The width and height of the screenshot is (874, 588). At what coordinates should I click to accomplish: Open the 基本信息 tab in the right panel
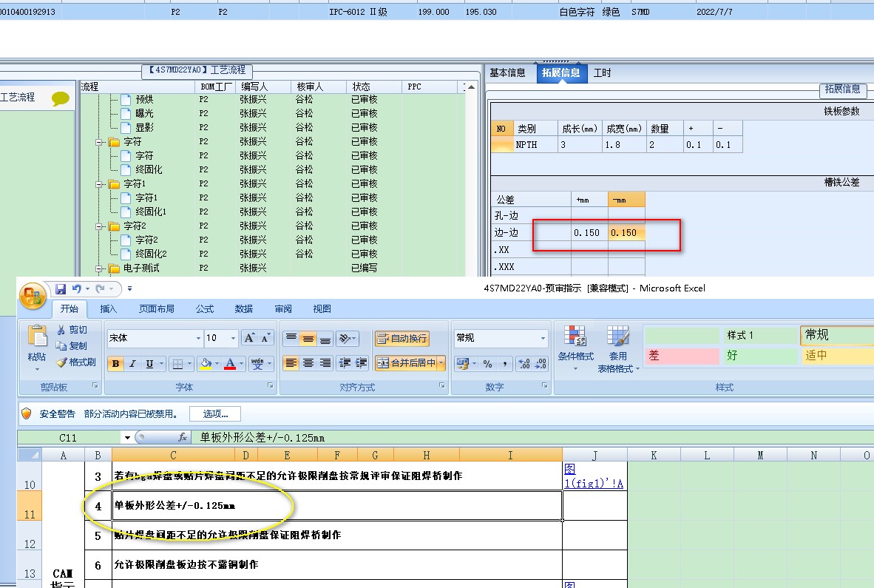point(508,73)
